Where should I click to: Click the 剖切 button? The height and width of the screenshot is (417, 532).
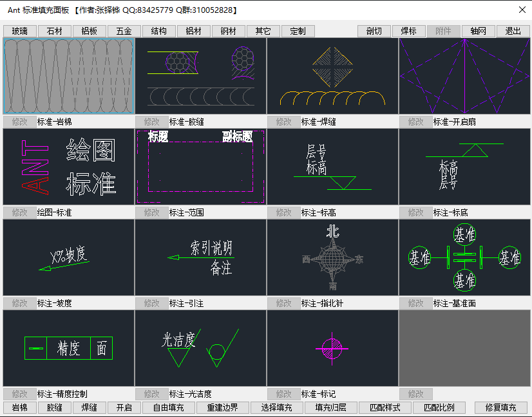[x=374, y=31]
